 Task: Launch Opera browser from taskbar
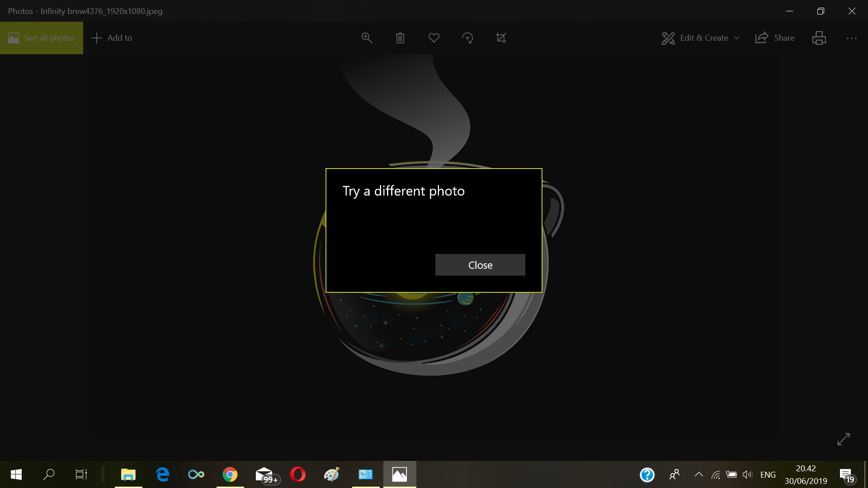[x=298, y=474]
